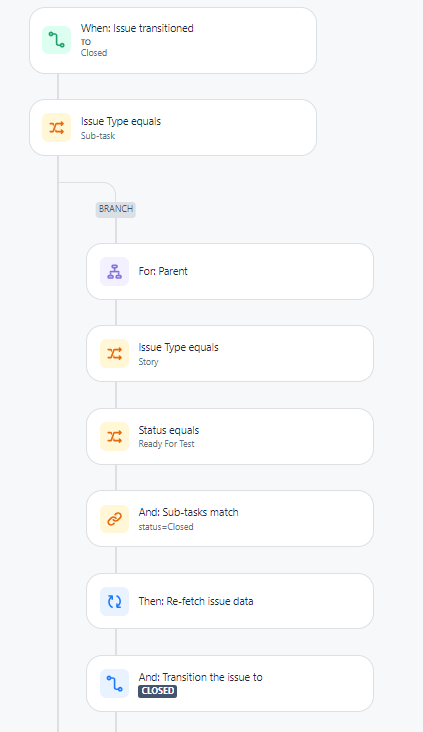The width and height of the screenshot is (423, 732).
Task: Click the dark CLOSED status badge
Action: tap(157, 691)
